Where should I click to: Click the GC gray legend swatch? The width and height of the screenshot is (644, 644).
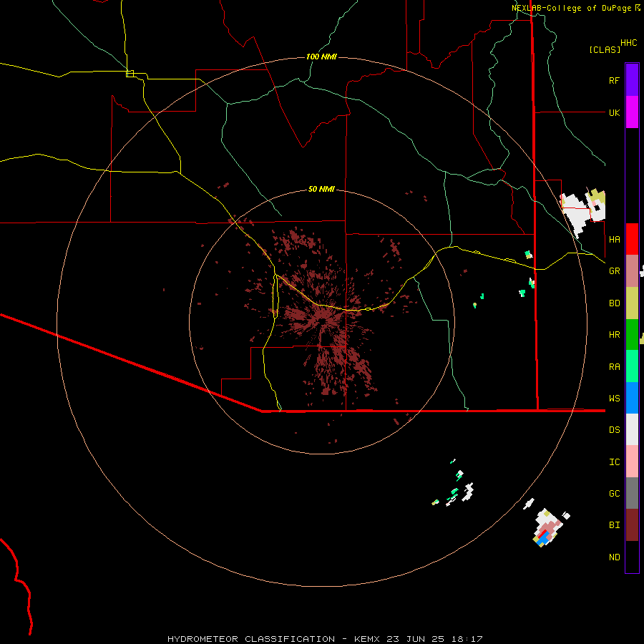point(632,493)
